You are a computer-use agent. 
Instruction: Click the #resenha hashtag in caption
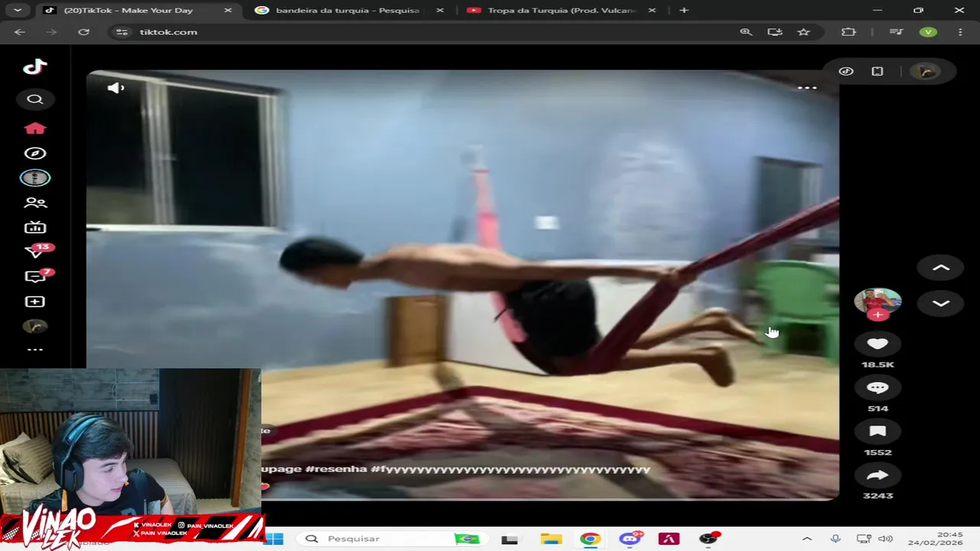click(x=335, y=469)
